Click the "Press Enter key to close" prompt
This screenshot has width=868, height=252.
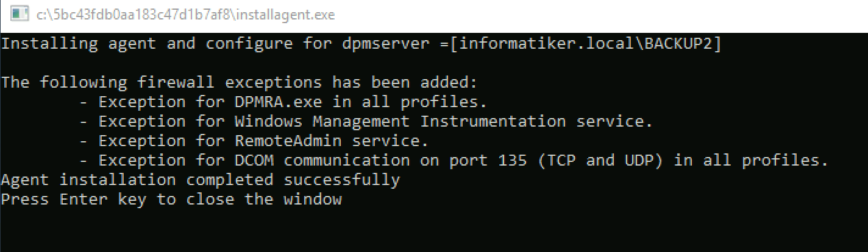pos(171,200)
